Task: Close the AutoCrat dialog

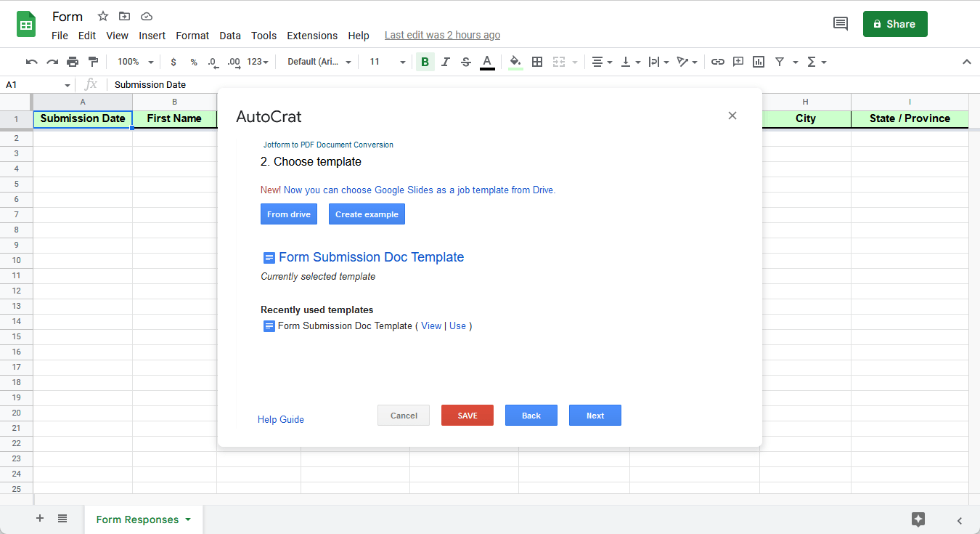Action: [732, 116]
